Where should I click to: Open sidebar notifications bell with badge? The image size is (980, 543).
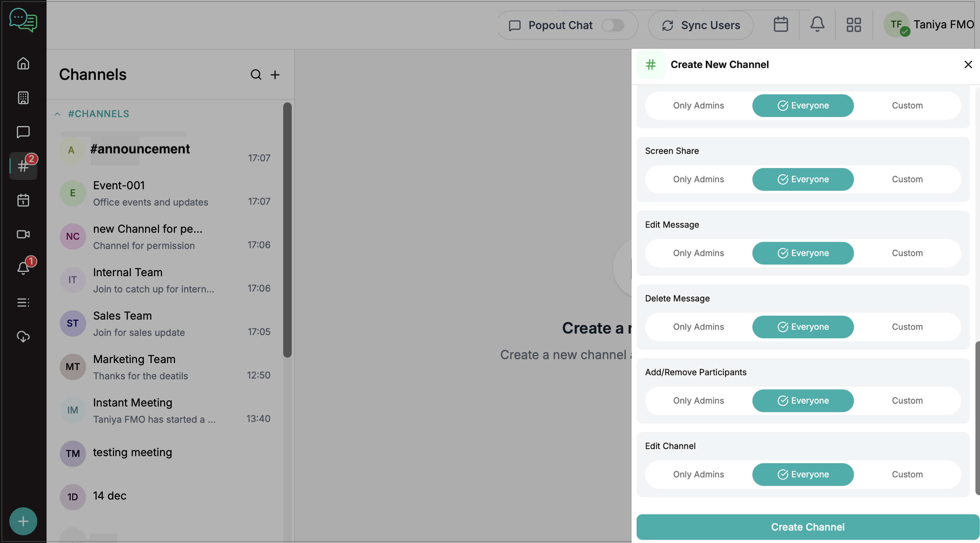(x=23, y=268)
